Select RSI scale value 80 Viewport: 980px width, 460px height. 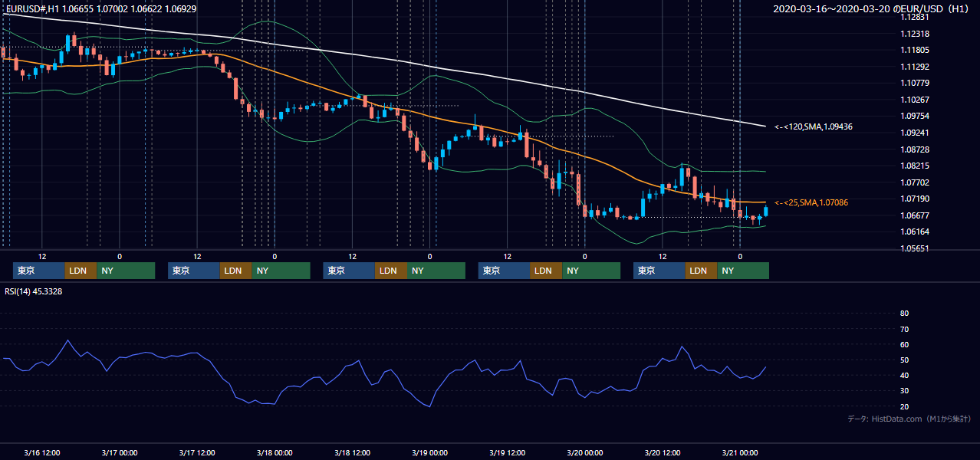tap(905, 314)
